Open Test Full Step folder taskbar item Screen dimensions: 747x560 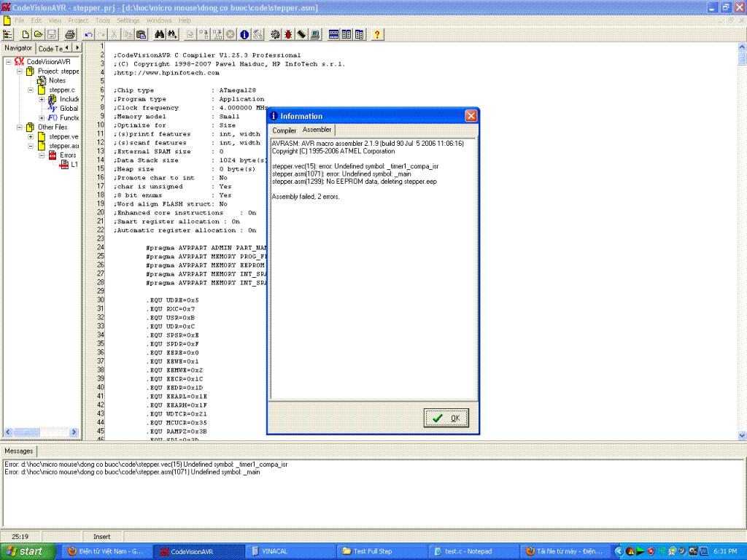click(x=381, y=551)
